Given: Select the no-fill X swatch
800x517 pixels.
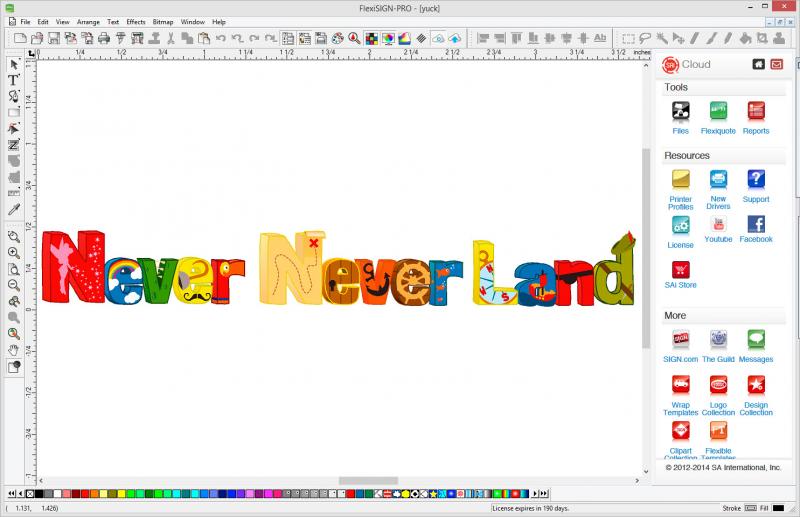Looking at the screenshot, I should point(30,494).
